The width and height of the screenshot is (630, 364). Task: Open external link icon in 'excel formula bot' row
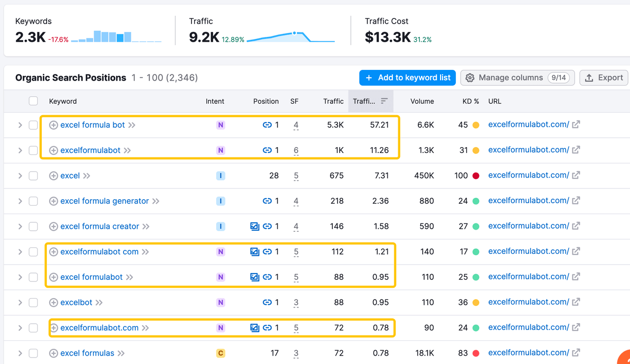576,124
